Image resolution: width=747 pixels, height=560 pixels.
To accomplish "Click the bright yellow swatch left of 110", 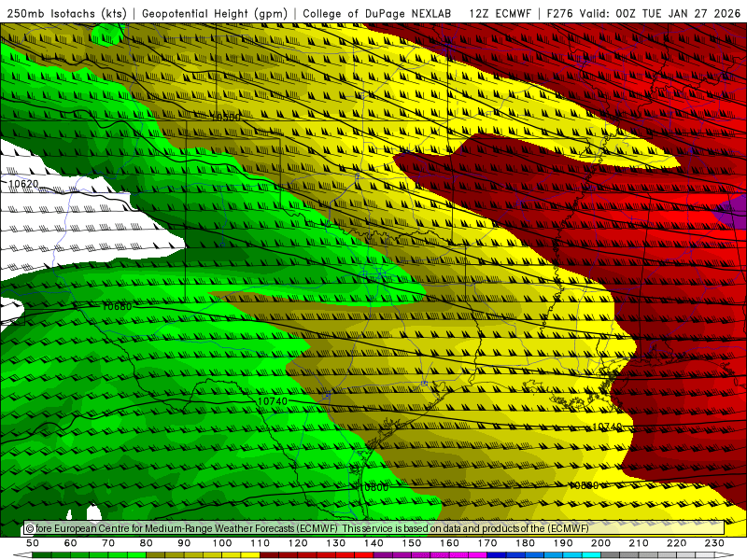I will pos(250,555).
